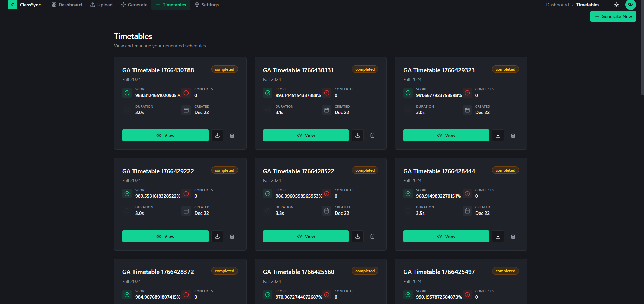This screenshot has height=304, width=644.
Task: Open Settings from the top navigation
Action: pyautogui.click(x=207, y=5)
